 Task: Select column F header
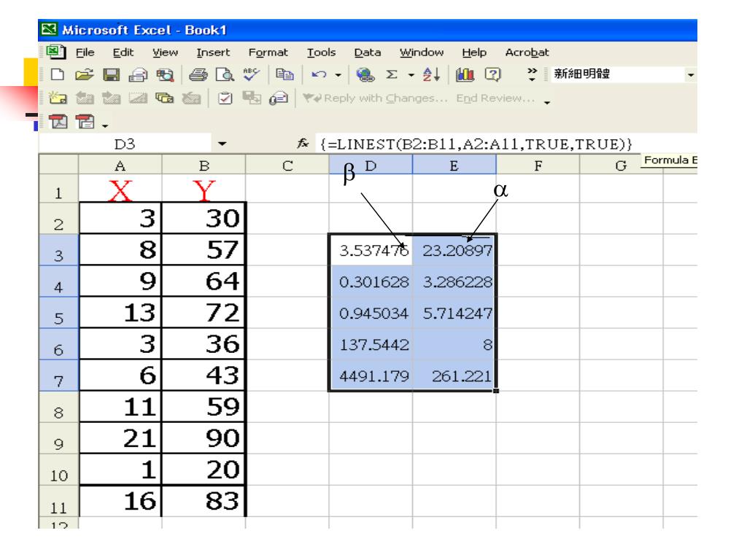point(538,166)
